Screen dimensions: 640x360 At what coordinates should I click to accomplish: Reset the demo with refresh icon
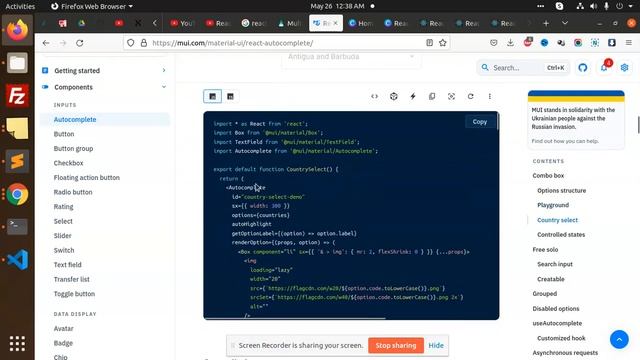pyautogui.click(x=471, y=96)
